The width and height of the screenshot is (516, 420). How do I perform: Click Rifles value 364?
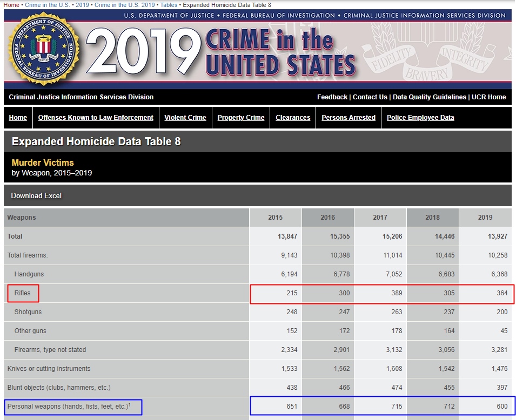pos(502,293)
